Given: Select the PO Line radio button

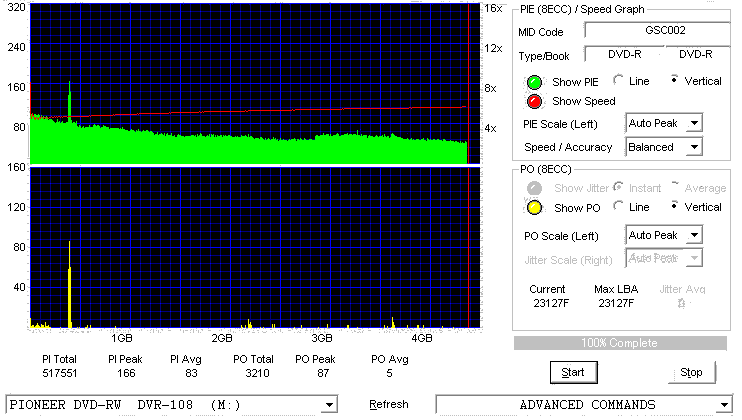Looking at the screenshot, I should point(618,206).
